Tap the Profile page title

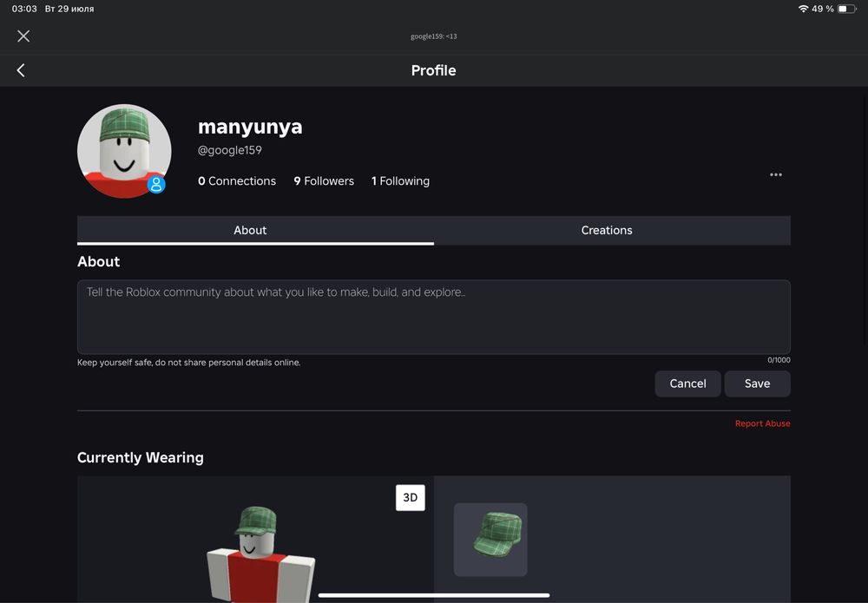[x=433, y=70]
